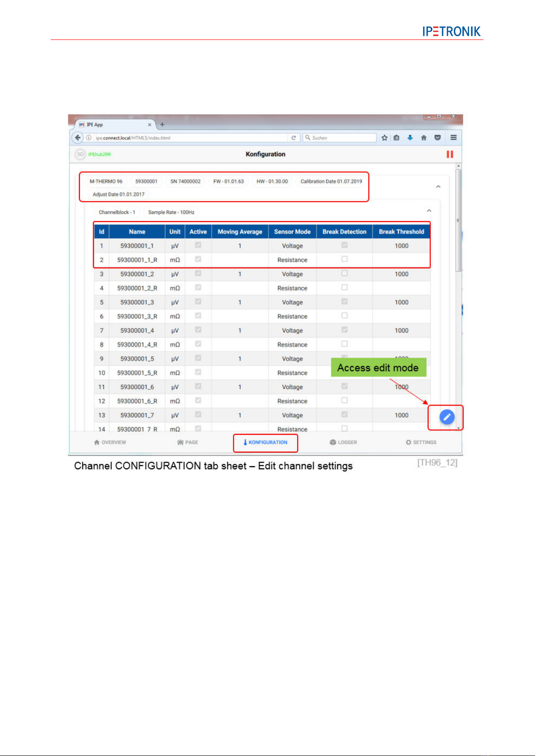Screen dimensions: 535x756
Task: Click the Sample Rate - 100Hz chip
Action: pyautogui.click(x=171, y=212)
